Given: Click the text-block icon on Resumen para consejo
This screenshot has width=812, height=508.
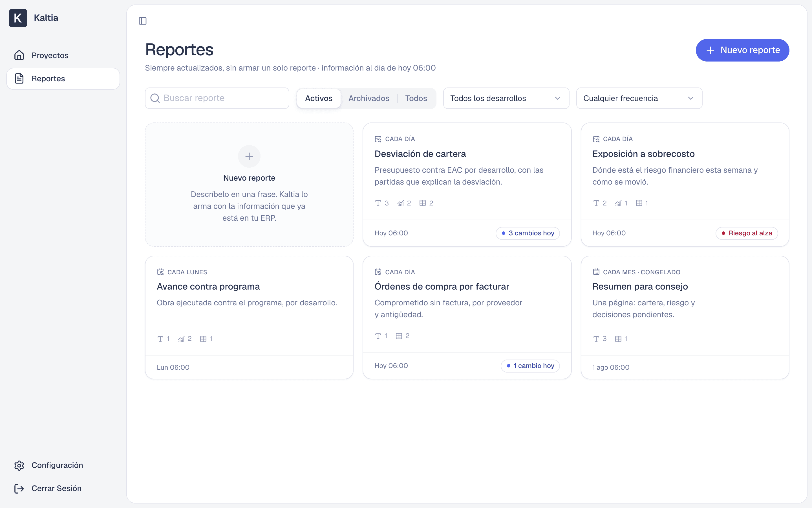Looking at the screenshot, I should pos(596,339).
